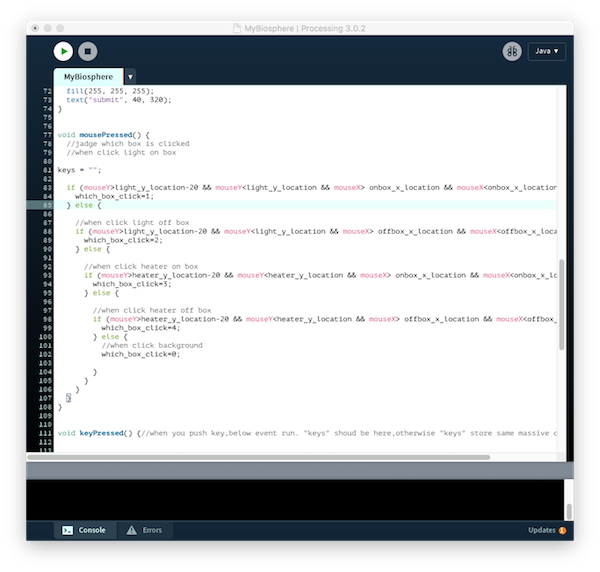Screen dimensions: 600x572
Task: Click line number 77 in gutter
Action: click(x=47, y=135)
